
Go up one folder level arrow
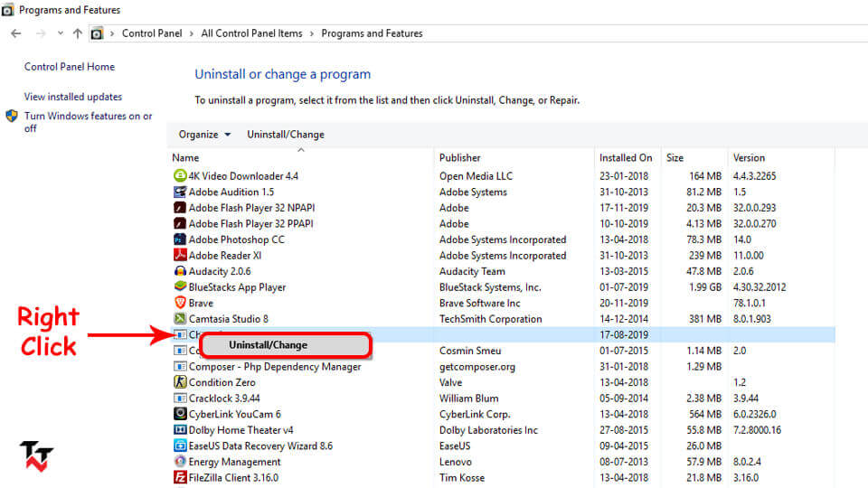coord(78,33)
